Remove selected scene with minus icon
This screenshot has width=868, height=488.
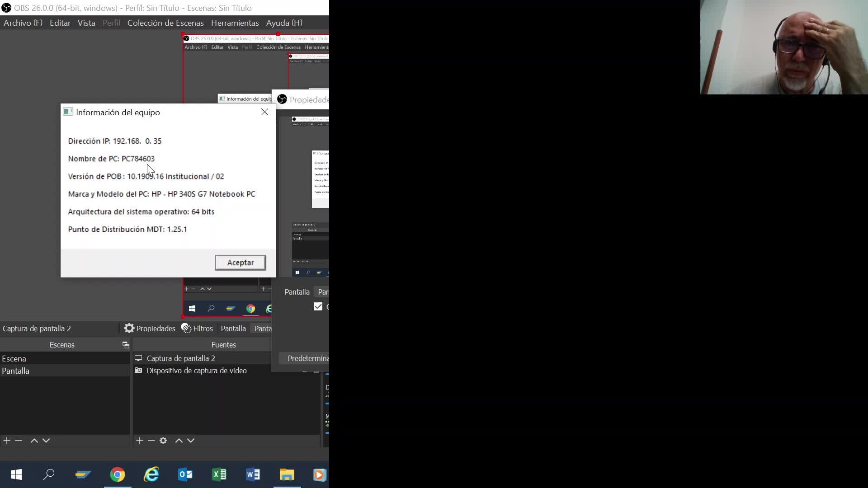(19, 441)
